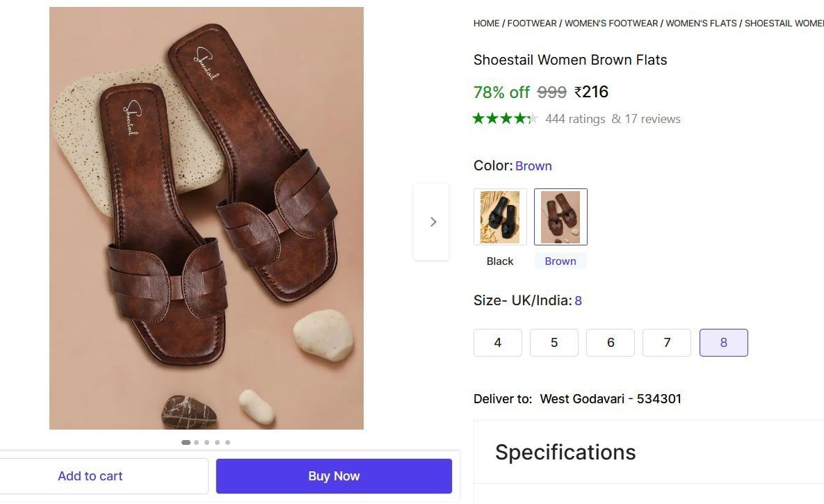Pick size 7 option
Viewport: 824px width, 504px height.
pyautogui.click(x=667, y=343)
